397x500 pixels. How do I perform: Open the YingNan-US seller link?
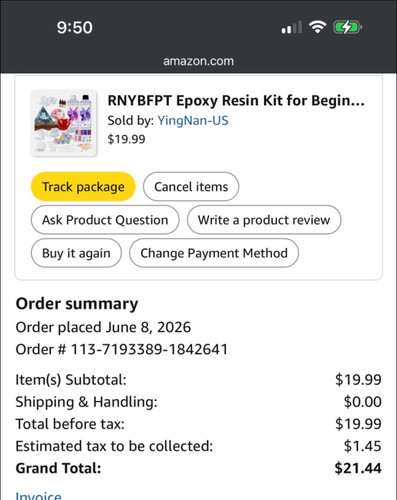pyautogui.click(x=193, y=120)
